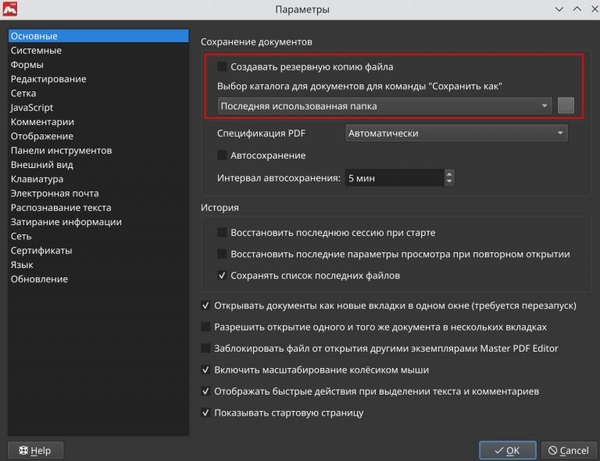Close the Параметры dialog window
The image size is (600, 461).
[x=594, y=9]
